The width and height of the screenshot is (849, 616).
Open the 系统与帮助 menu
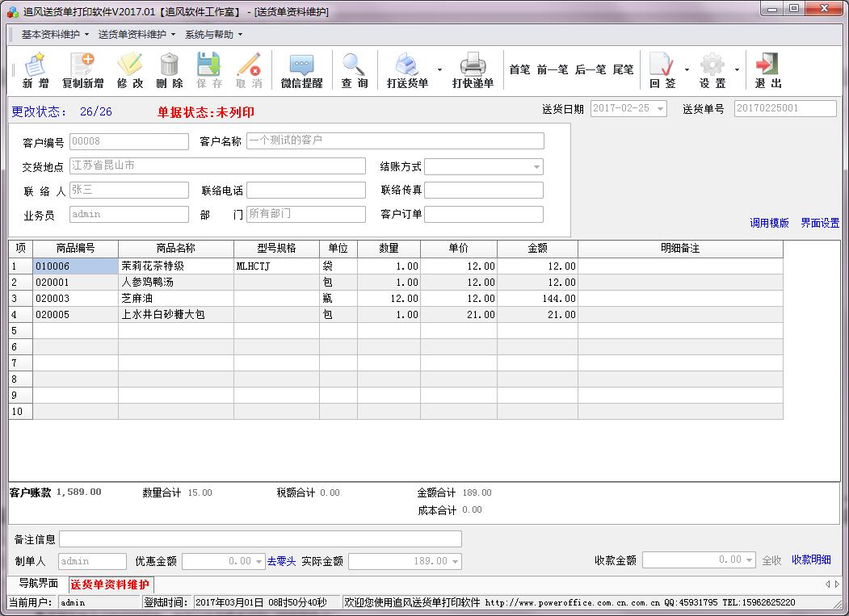213,35
